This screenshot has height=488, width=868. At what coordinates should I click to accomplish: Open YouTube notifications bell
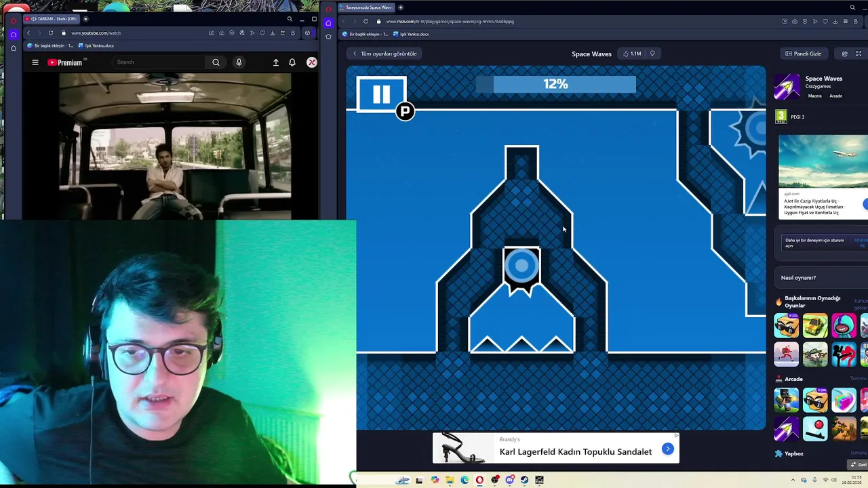coord(292,62)
